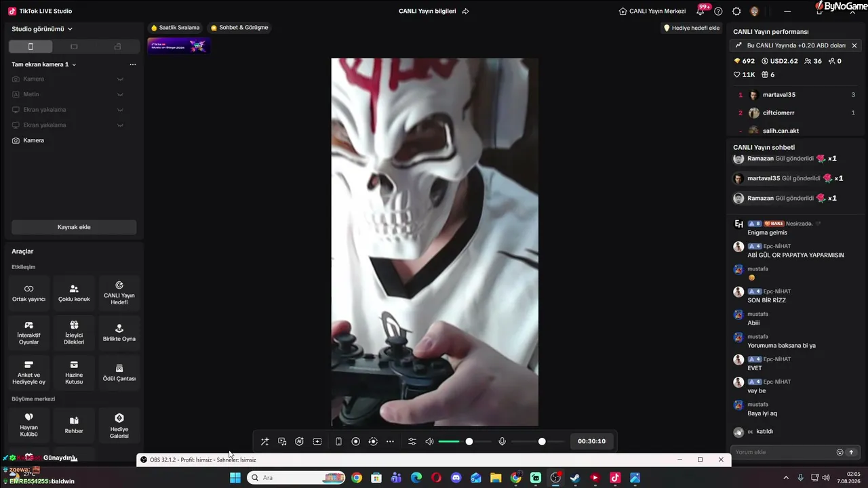The width and height of the screenshot is (868, 488).
Task: Open the Ortak yayıncı tool
Action: [x=28, y=293]
